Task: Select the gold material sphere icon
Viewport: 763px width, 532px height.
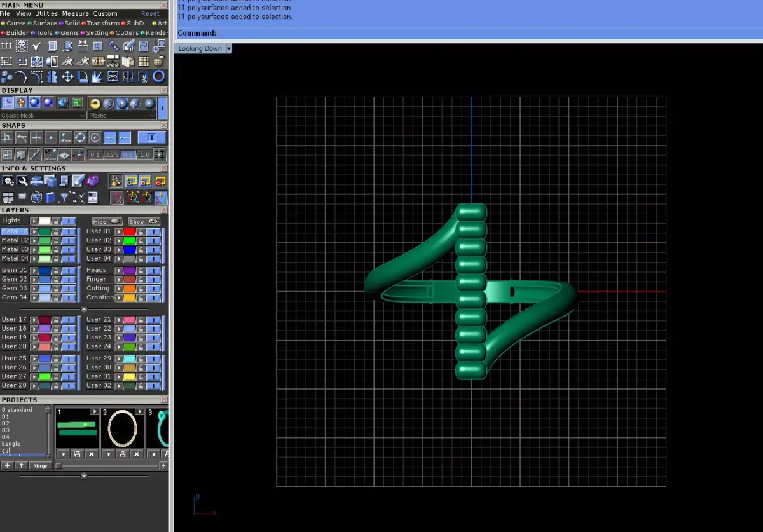Action: pos(95,103)
